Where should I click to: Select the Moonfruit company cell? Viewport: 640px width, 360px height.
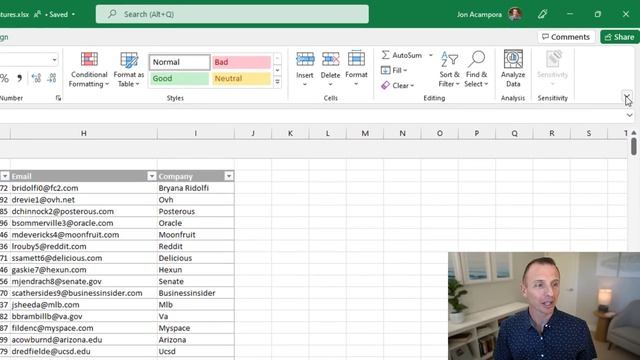[196, 235]
